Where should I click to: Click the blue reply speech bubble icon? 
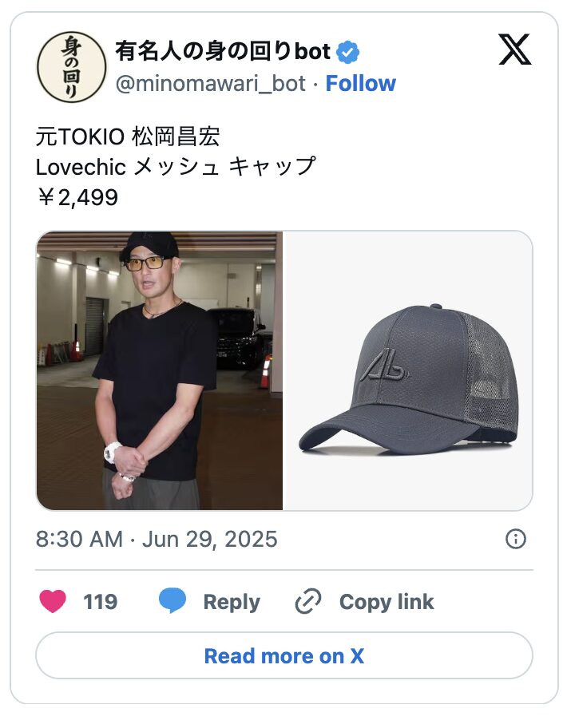(172, 602)
